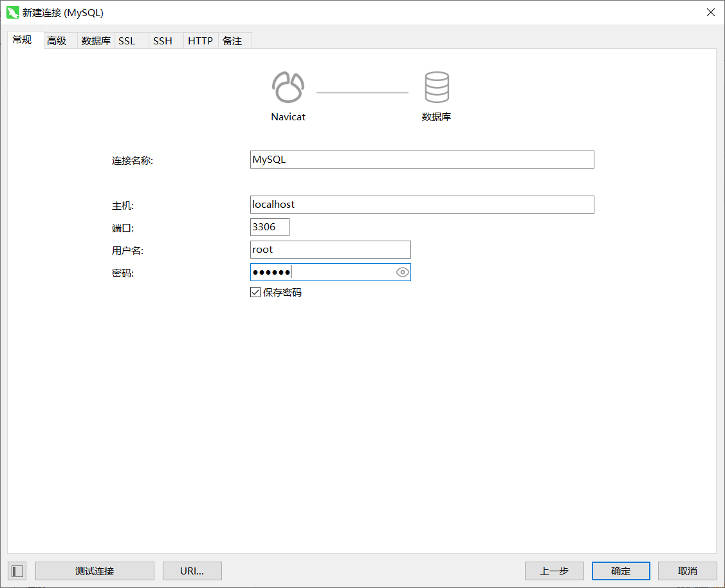Cancel the dialog with 取消
The width and height of the screenshot is (725, 588).
coord(687,571)
